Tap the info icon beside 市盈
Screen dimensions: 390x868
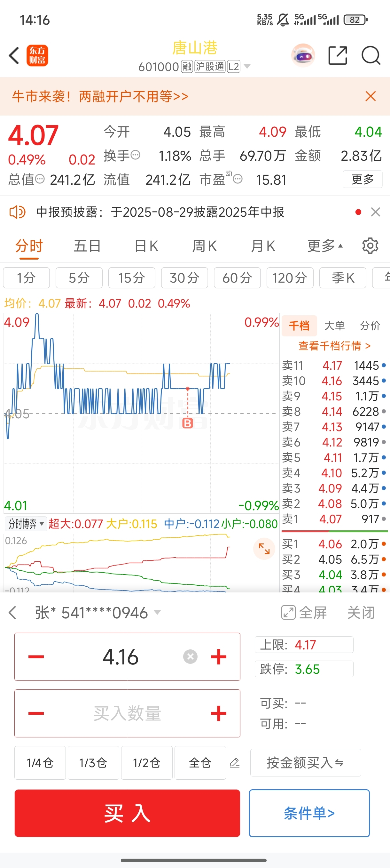pos(238,179)
